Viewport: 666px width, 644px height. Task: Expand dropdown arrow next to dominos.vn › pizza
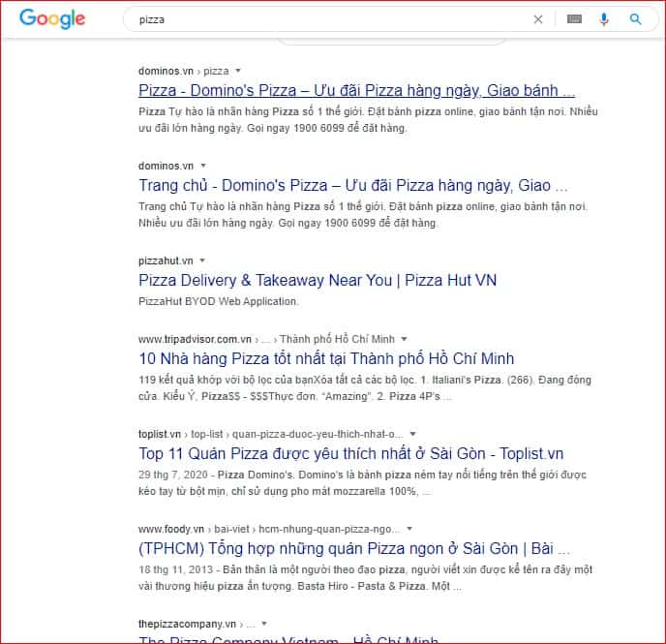[x=238, y=71]
